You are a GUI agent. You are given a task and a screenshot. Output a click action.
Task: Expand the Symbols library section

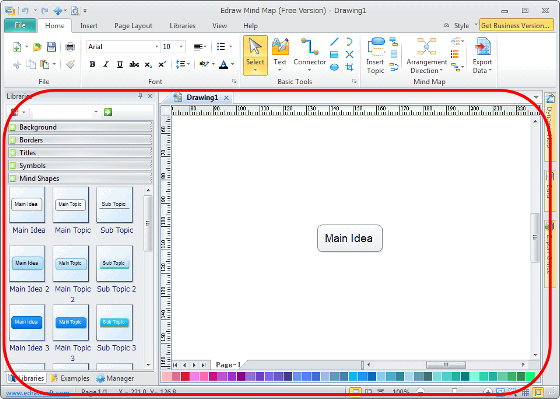(80, 166)
